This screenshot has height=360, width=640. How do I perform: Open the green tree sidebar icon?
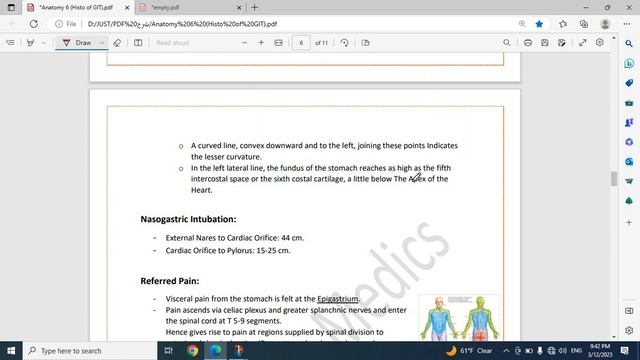(629, 200)
